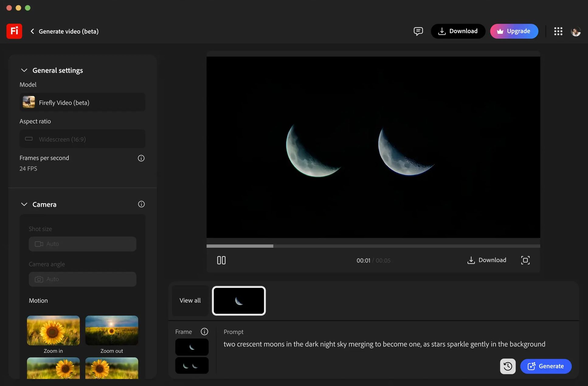588x386 pixels.
Task: Click the Frames per second info icon
Action: tap(141, 158)
